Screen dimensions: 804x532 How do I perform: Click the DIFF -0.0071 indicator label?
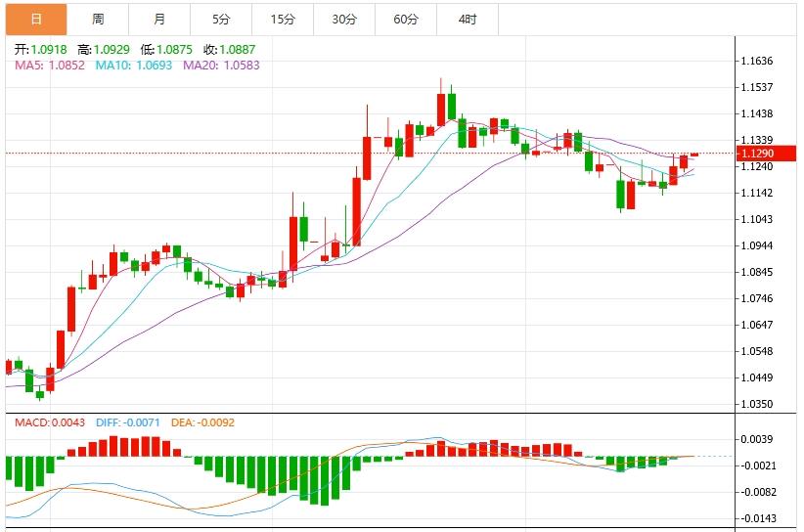click(126, 422)
